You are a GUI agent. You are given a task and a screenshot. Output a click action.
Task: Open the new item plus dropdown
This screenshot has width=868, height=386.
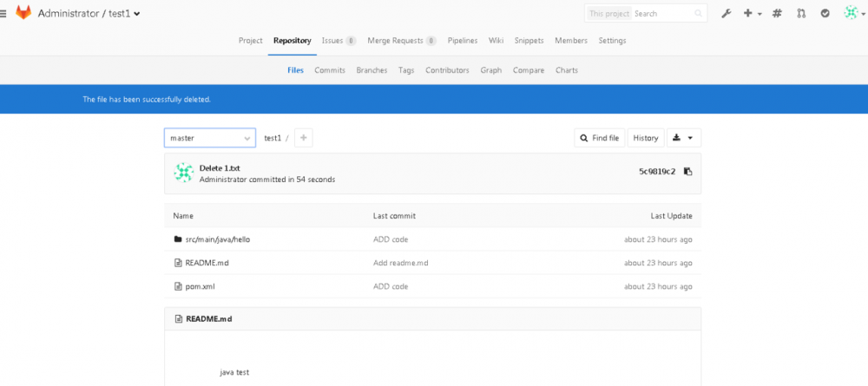tap(752, 14)
